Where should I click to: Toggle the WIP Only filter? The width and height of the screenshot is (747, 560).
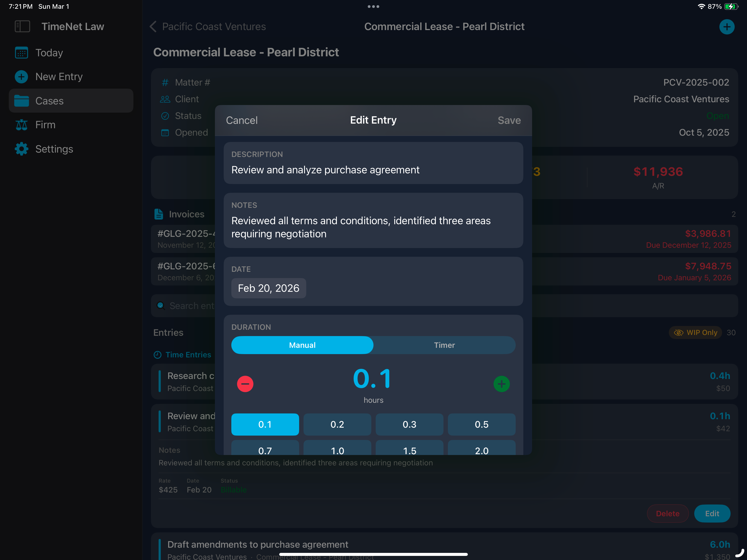pos(695,333)
